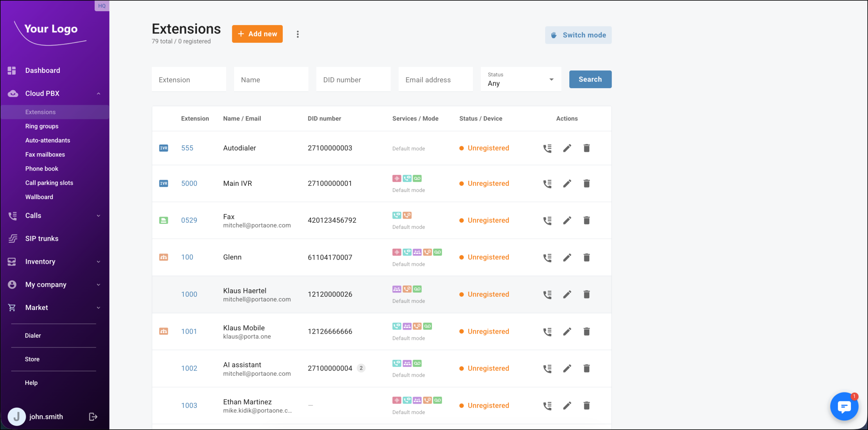This screenshot has height=430, width=868.
Task: Delete the Fax extension 0529
Action: [587, 220]
